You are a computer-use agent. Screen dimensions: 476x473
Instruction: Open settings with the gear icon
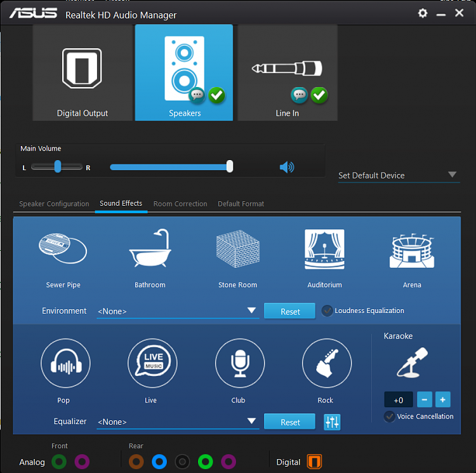[423, 13]
